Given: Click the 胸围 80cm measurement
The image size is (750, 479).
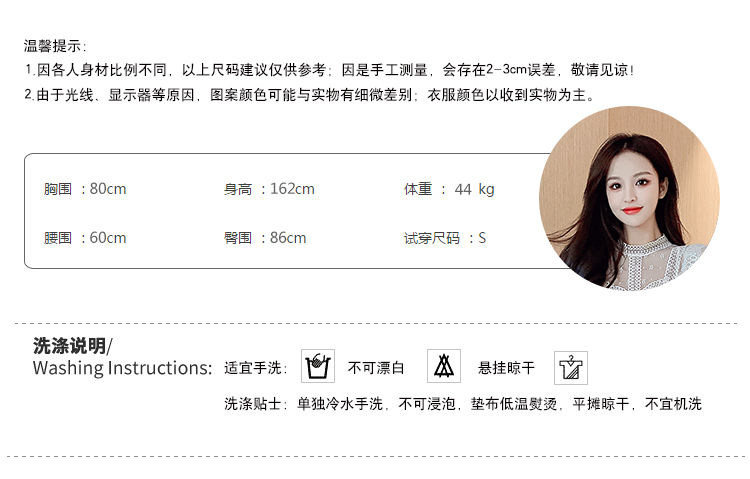Looking at the screenshot, I should coord(85,189).
